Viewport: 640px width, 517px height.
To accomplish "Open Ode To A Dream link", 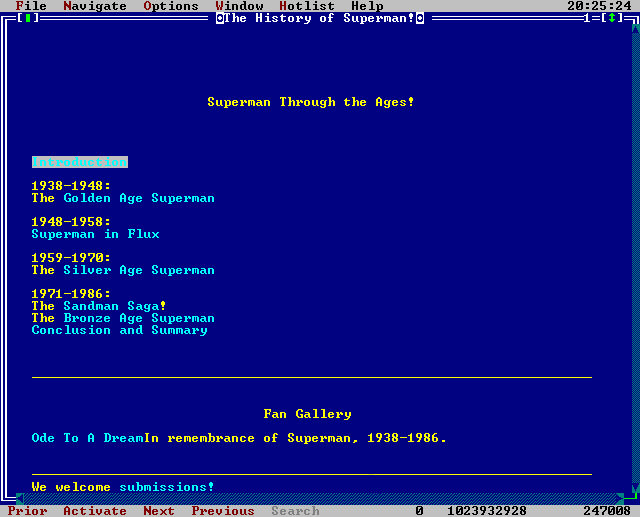I will (87, 438).
